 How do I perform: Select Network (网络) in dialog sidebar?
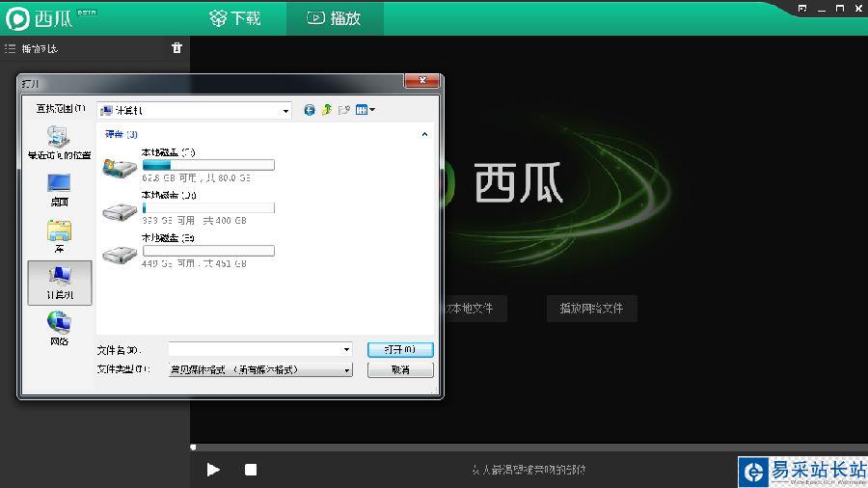(x=59, y=328)
